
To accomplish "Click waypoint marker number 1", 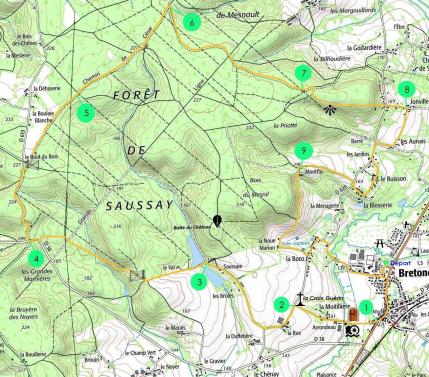I will (x=367, y=307).
